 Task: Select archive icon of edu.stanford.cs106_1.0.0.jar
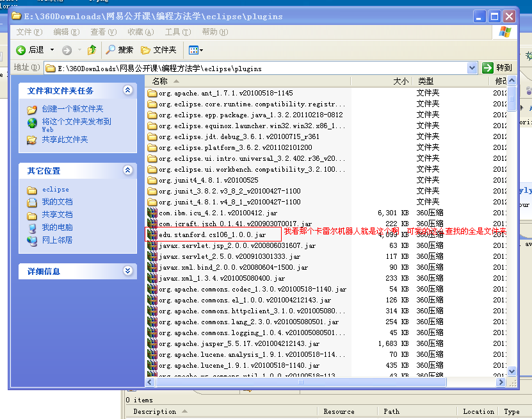coord(152,234)
